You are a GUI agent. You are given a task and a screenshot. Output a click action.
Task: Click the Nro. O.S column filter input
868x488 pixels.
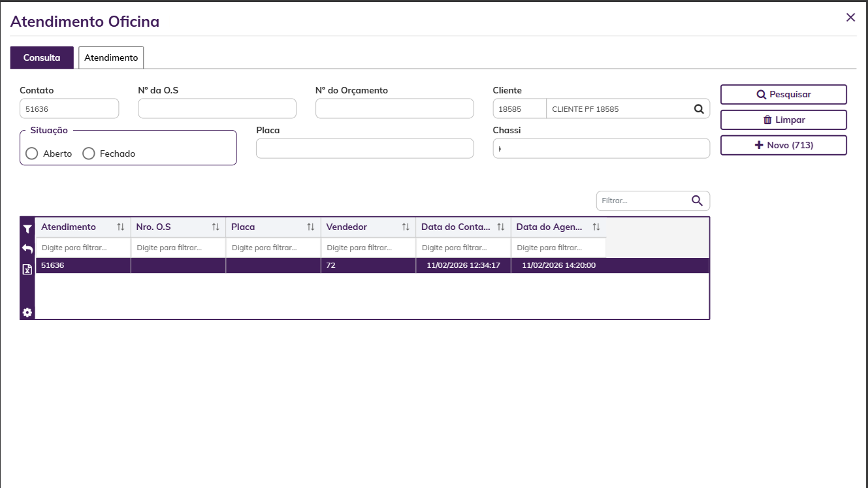[x=178, y=248]
